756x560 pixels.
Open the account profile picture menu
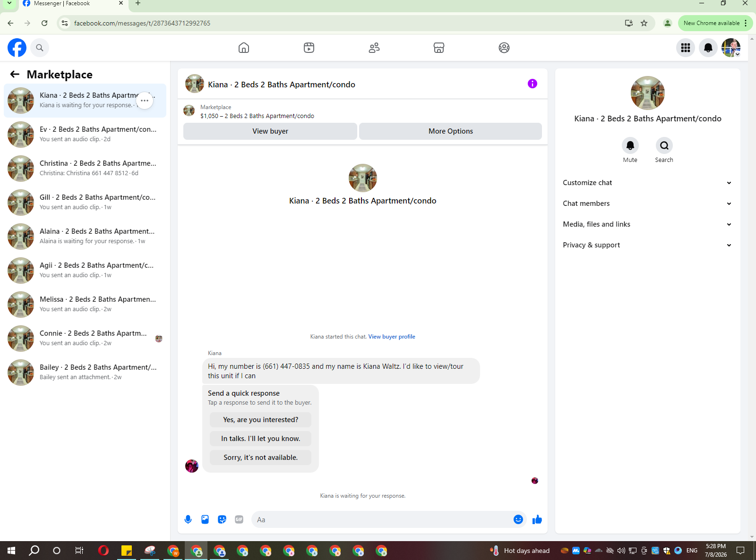point(731,48)
